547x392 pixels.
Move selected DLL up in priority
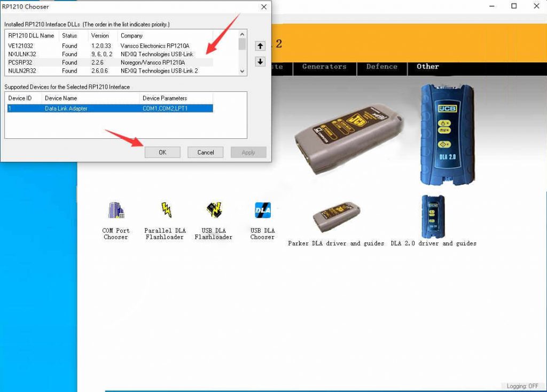coord(260,46)
